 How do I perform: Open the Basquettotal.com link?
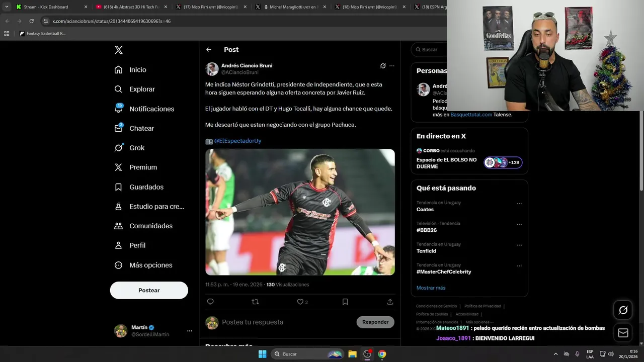(471, 115)
